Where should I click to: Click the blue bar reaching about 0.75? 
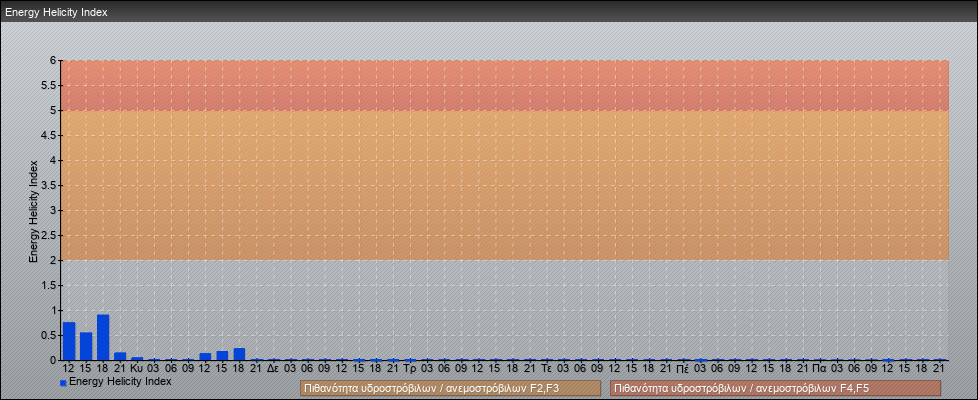click(x=69, y=341)
